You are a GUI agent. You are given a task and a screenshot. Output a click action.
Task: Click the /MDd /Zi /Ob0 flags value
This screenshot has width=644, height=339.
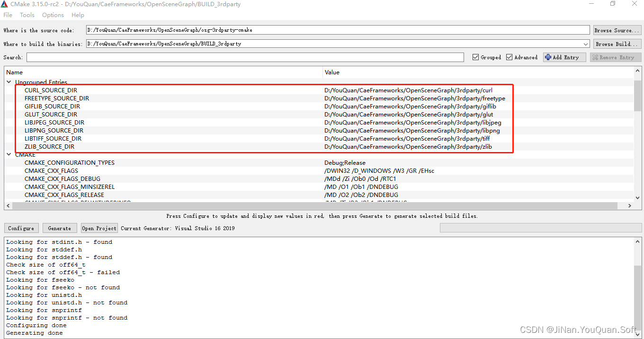tap(360, 179)
